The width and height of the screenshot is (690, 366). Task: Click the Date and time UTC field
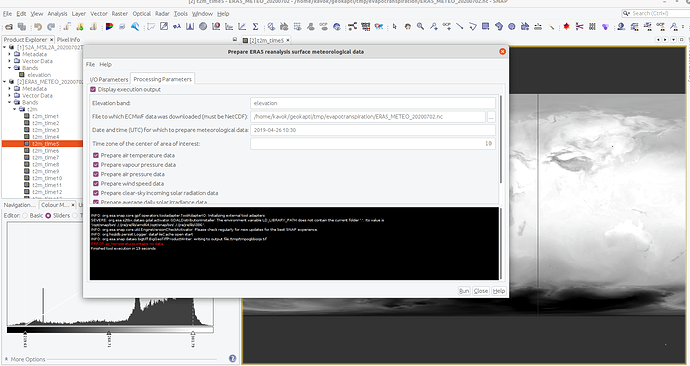373,130
